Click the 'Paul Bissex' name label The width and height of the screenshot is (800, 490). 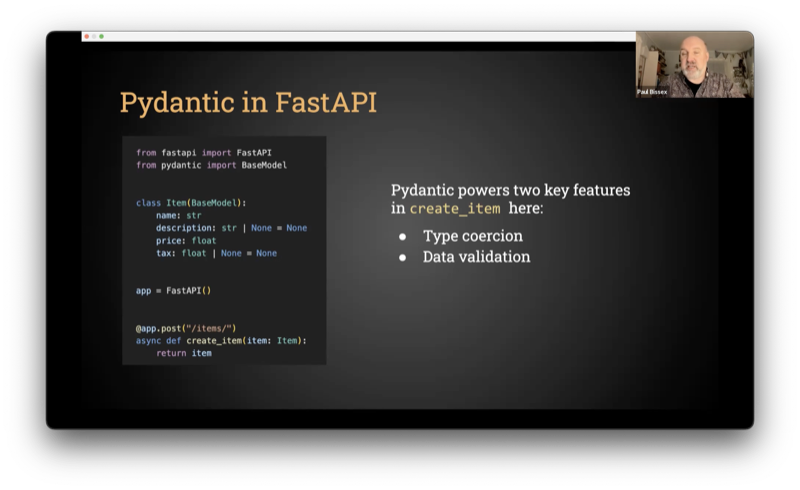652,92
